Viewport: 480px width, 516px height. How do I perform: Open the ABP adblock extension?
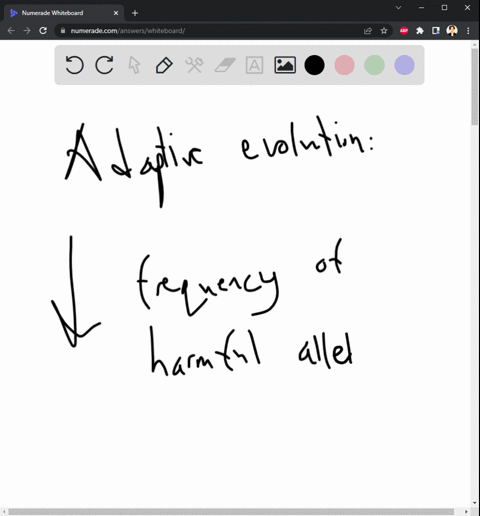(x=404, y=31)
